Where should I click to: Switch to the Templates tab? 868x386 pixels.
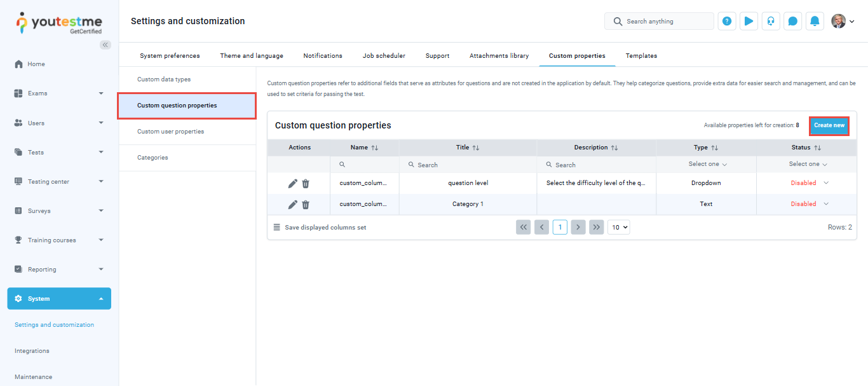pos(641,56)
